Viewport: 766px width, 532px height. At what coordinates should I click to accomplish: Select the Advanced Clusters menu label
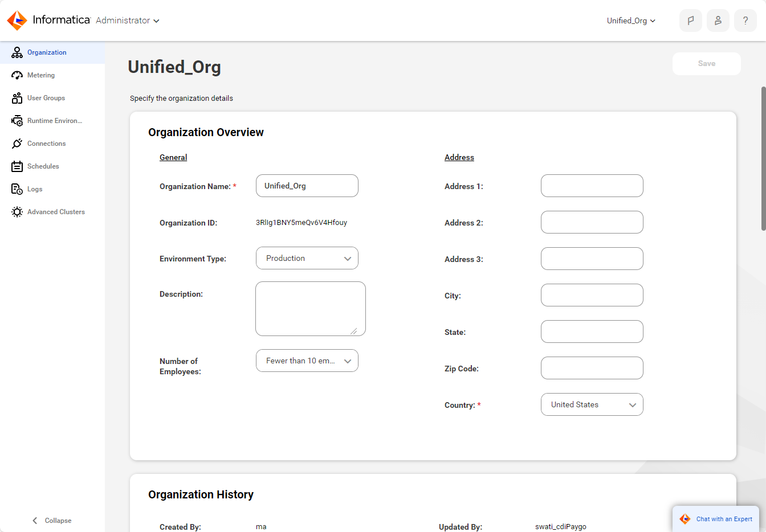[x=56, y=212]
